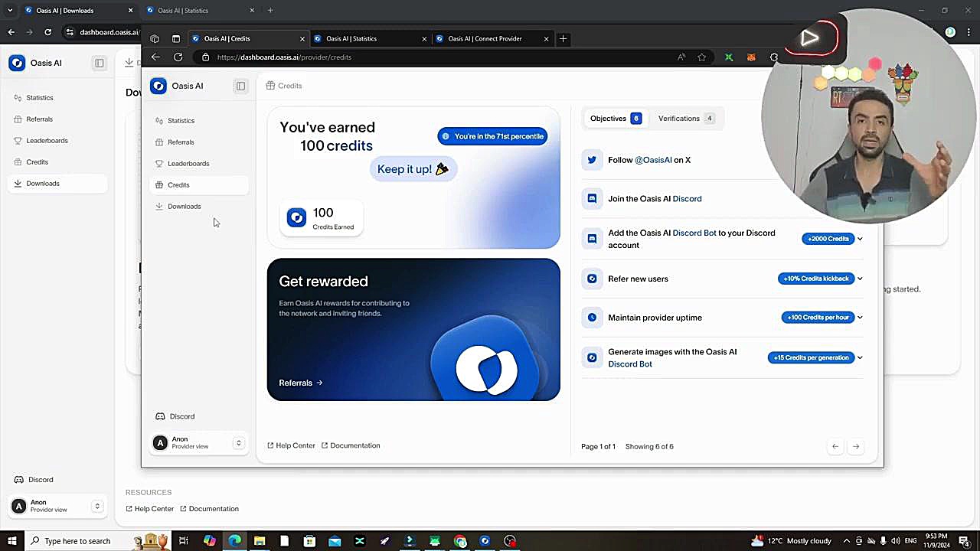This screenshot has width=980, height=551.
Task: Switch to the Objectives tab
Action: (616, 119)
